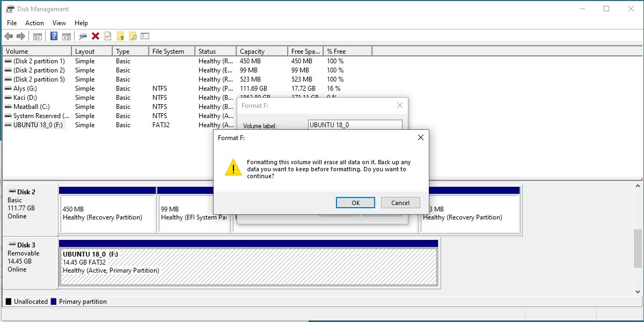644x322 pixels.
Task: Open the Help menu
Action: click(81, 23)
